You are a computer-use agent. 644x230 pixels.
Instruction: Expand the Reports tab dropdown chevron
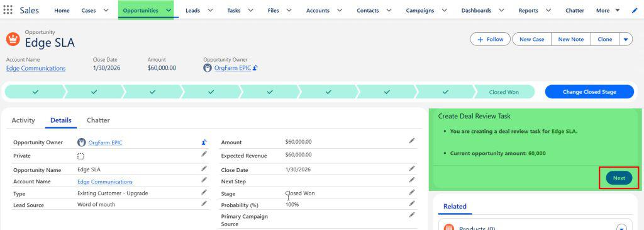tap(548, 10)
